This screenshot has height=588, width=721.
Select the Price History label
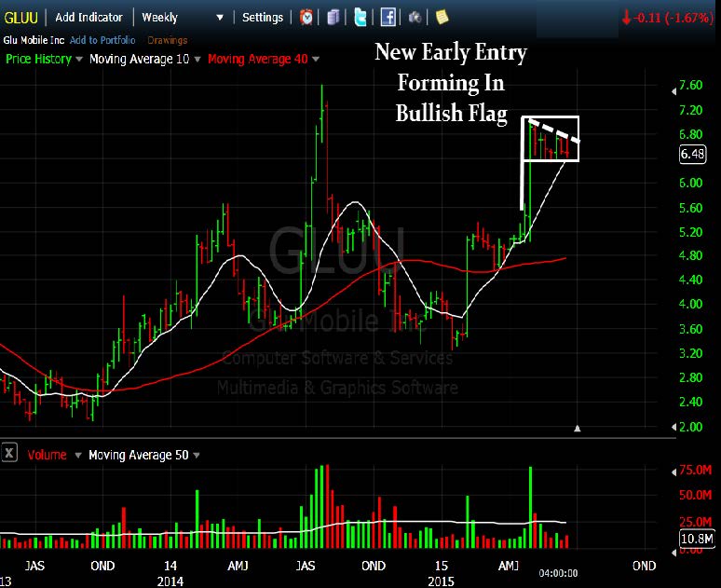pos(38,59)
